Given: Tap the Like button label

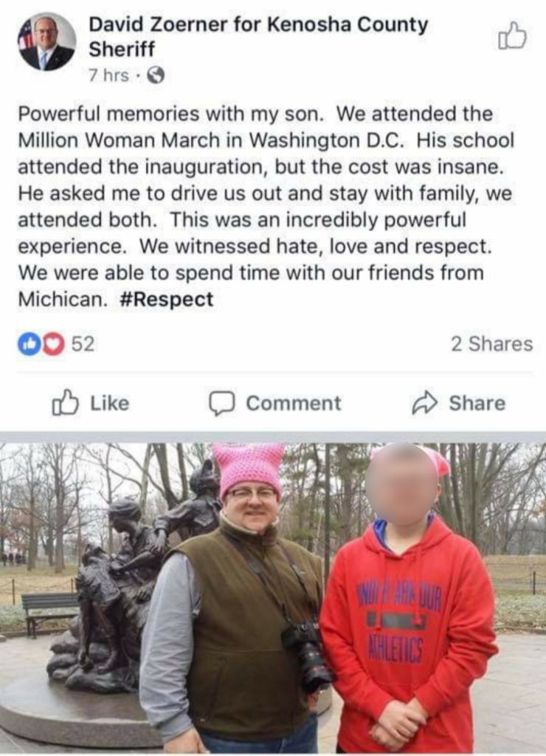Looking at the screenshot, I should (x=110, y=403).
